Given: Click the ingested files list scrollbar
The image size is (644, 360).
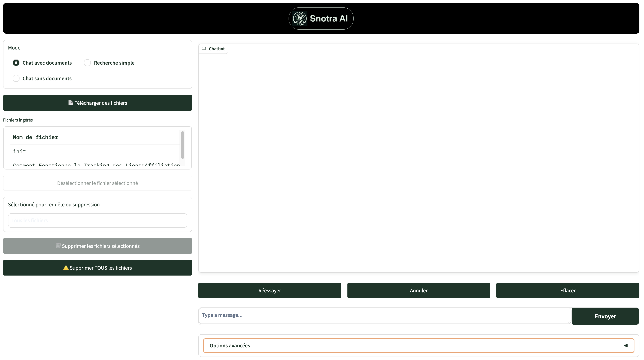Looking at the screenshot, I should pos(182,145).
